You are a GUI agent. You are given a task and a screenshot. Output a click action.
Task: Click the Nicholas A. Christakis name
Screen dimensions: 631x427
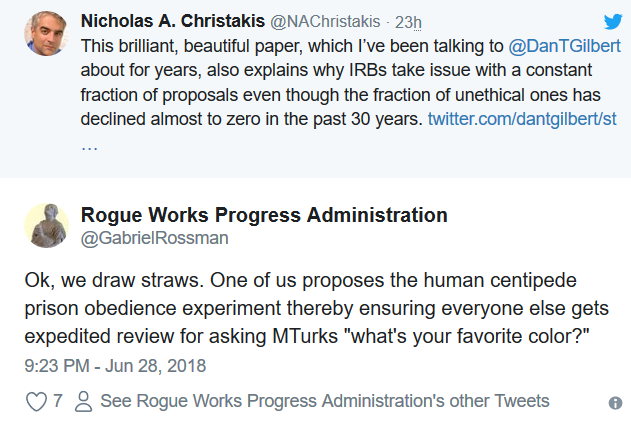(x=173, y=21)
